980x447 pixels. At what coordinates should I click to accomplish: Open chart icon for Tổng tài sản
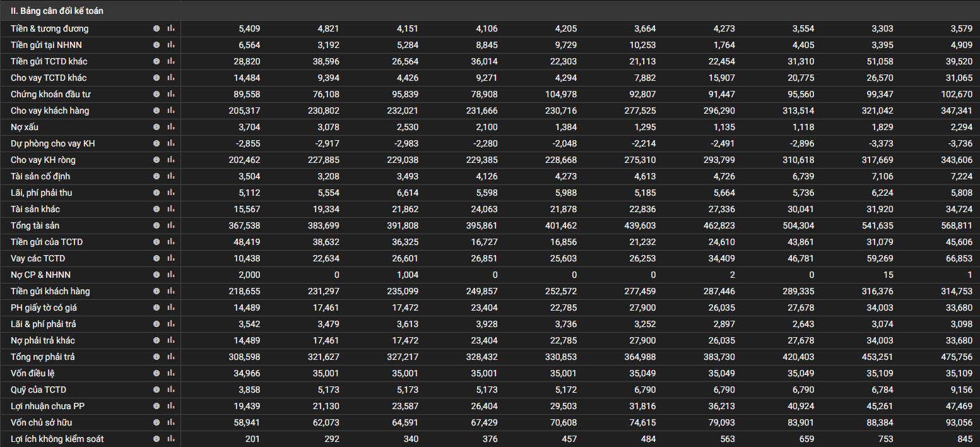pyautogui.click(x=171, y=225)
